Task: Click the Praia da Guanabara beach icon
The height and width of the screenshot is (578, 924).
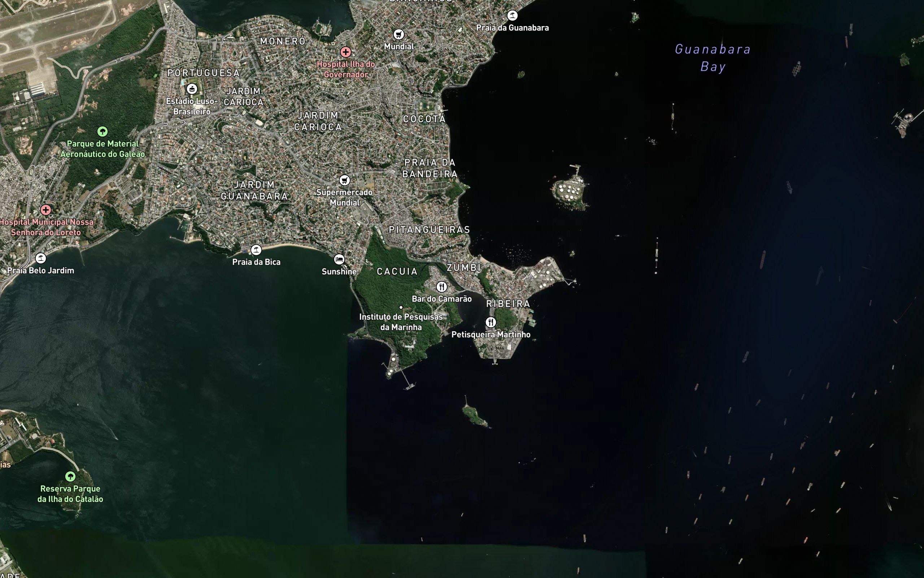Action: coord(512,16)
